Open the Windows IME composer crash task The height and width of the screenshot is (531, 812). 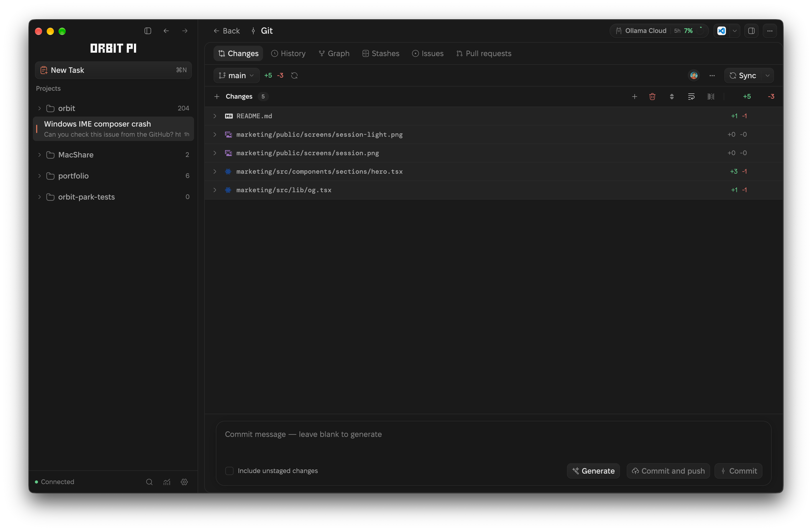pyautogui.click(x=113, y=129)
